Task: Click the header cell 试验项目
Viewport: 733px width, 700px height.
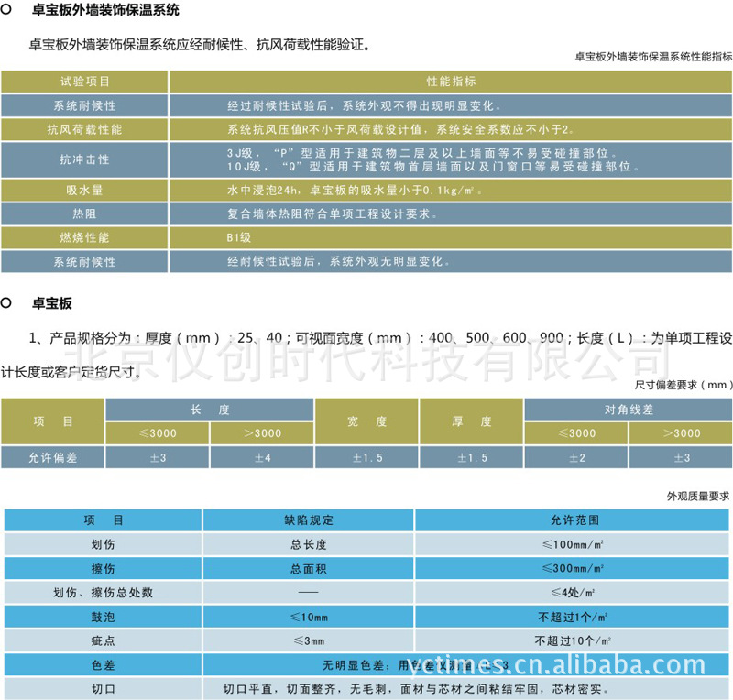Action: 84,82
